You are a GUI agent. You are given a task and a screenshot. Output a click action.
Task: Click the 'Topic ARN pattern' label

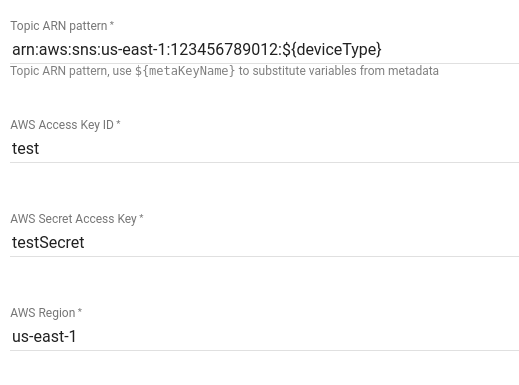pos(59,26)
